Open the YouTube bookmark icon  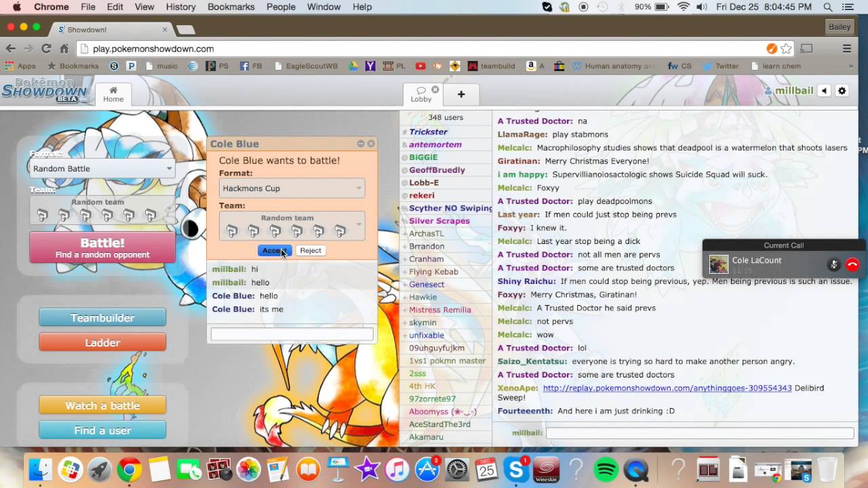coord(420,66)
